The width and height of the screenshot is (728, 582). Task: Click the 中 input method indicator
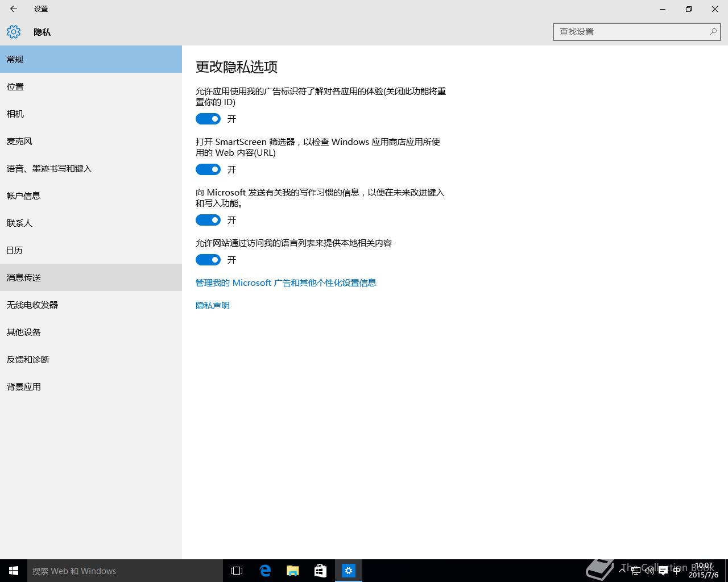click(677, 571)
